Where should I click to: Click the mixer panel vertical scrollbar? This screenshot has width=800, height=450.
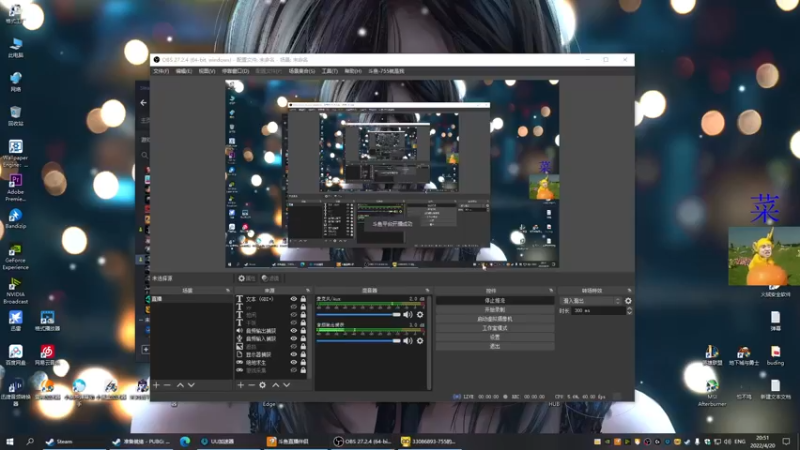pyautogui.click(x=430, y=342)
